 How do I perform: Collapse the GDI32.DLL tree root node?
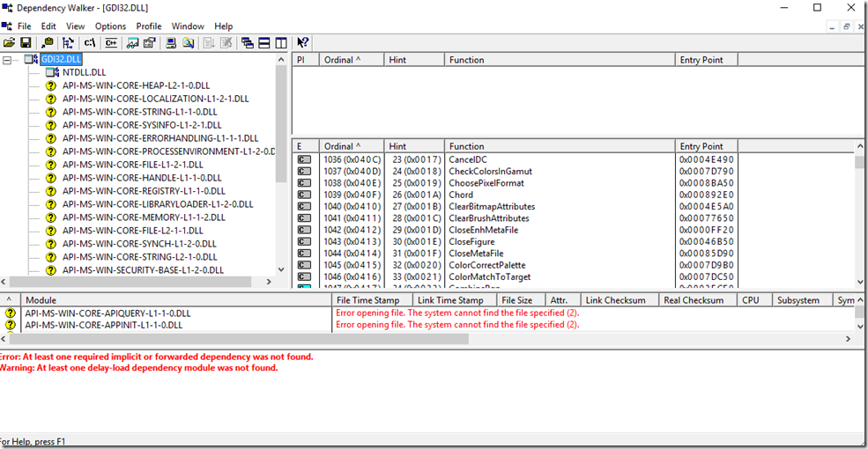(x=7, y=59)
